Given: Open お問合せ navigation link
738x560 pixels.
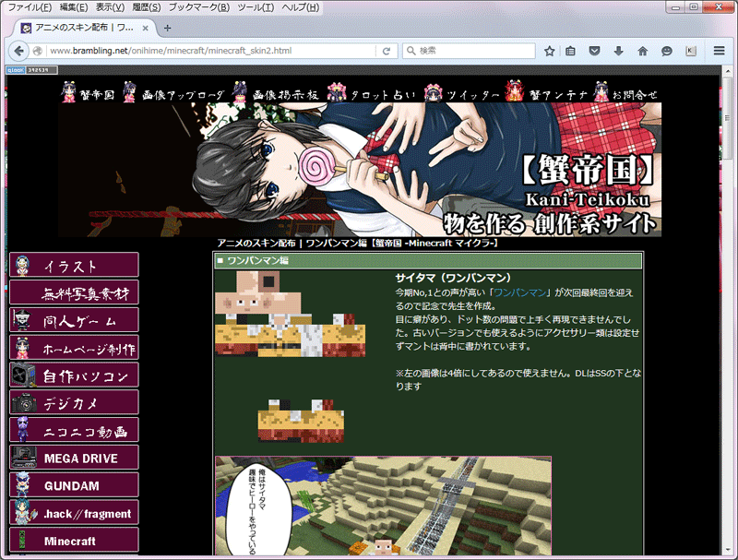Looking at the screenshot, I should (625, 92).
